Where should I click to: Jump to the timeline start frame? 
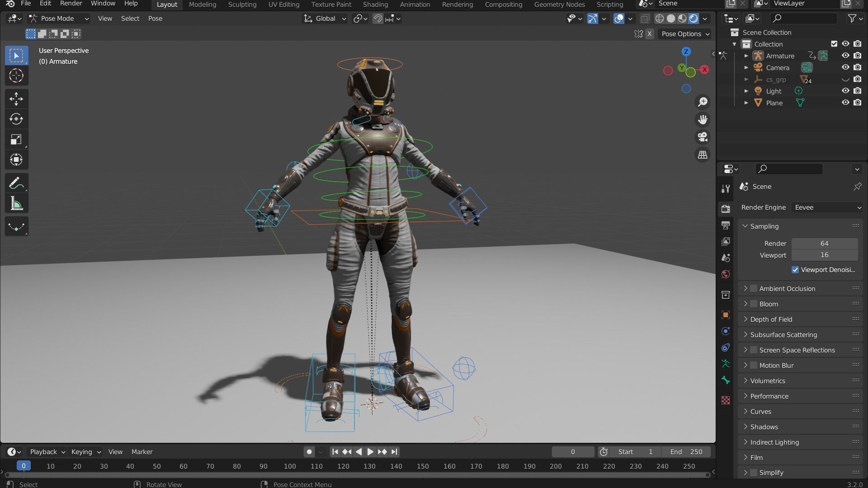tap(335, 452)
